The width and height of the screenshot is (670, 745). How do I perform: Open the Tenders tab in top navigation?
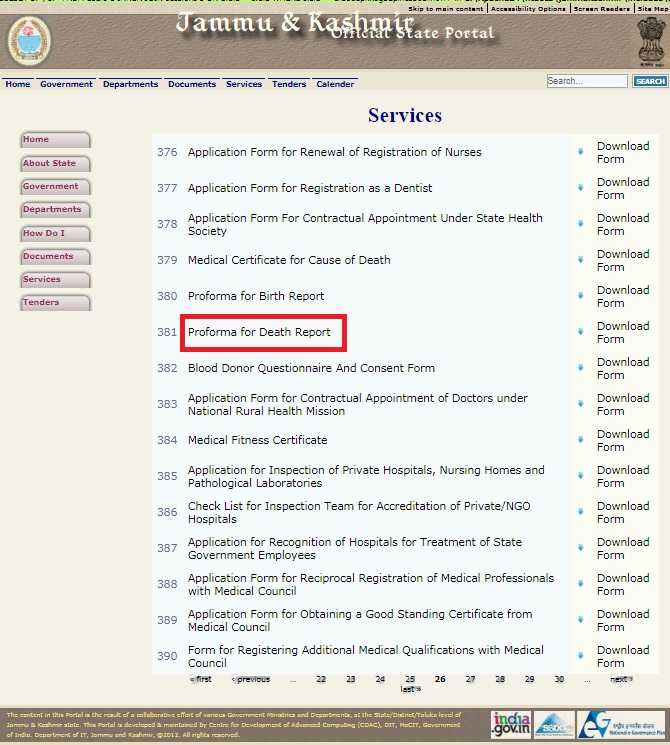pos(289,84)
